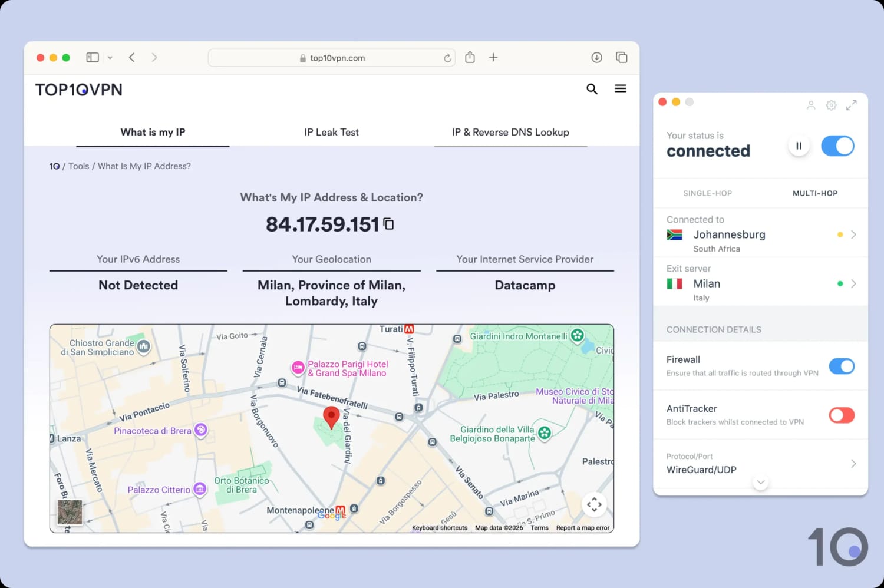Switch to the SINGLE-HOP tab
Screen dimensions: 884x588
[707, 193]
